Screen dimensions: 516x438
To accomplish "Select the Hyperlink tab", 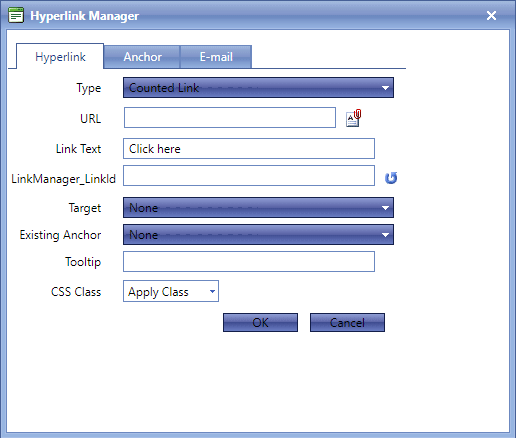I will point(60,57).
